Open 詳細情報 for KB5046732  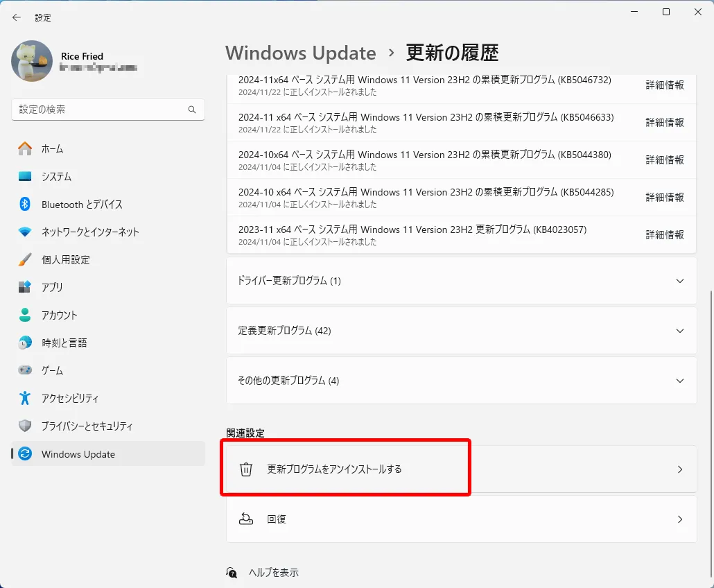(x=665, y=85)
